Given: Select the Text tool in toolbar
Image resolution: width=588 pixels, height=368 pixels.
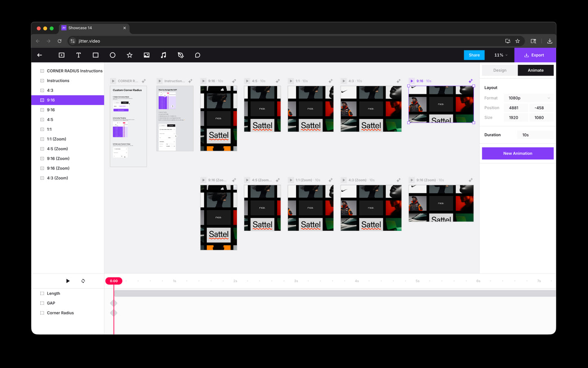Looking at the screenshot, I should point(79,55).
